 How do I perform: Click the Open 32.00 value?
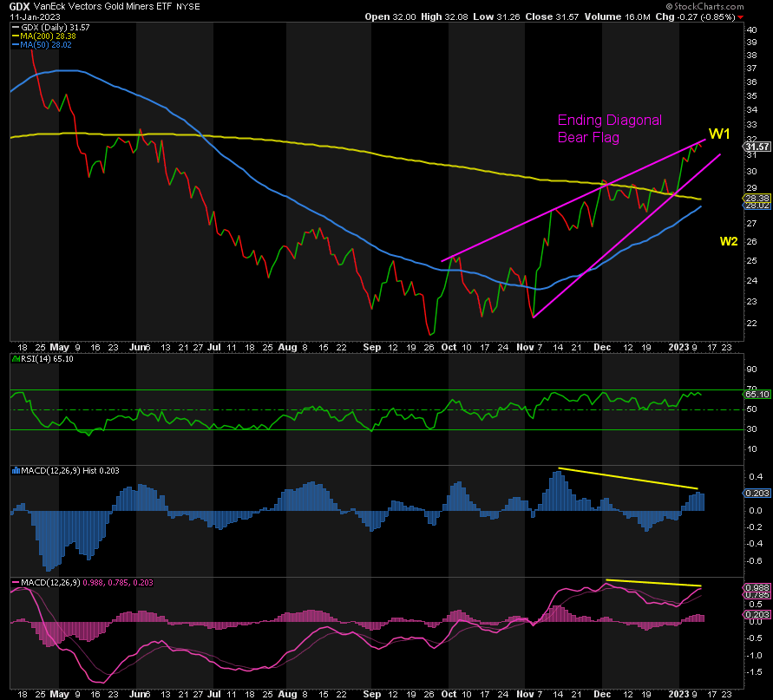390,16
